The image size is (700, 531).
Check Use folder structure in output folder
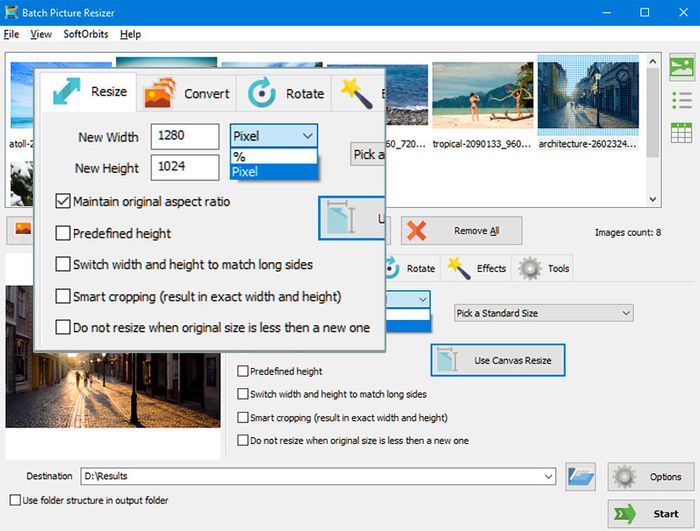[x=15, y=500]
